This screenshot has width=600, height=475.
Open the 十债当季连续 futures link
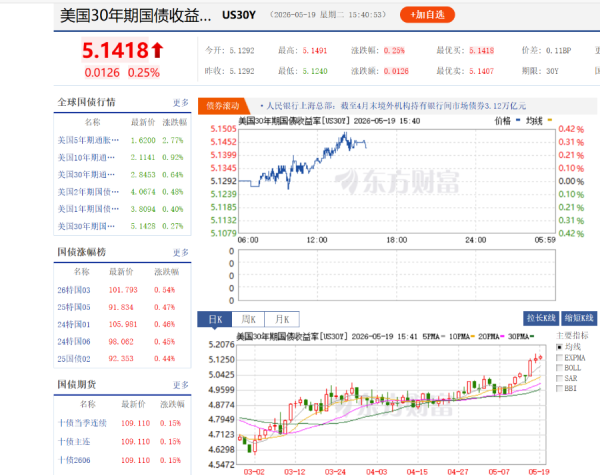pyautogui.click(x=82, y=423)
